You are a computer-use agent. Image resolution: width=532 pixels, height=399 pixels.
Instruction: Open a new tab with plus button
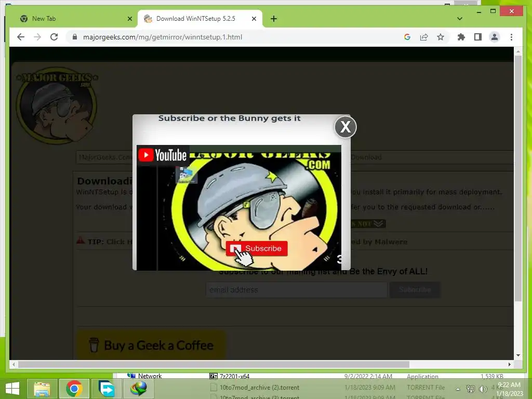click(x=274, y=19)
